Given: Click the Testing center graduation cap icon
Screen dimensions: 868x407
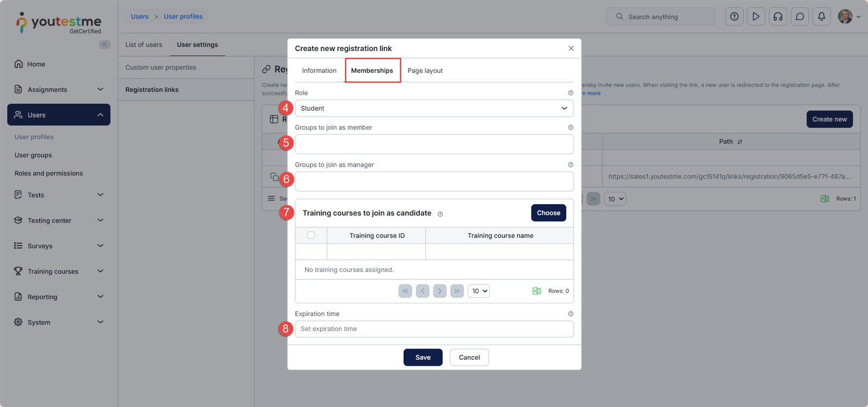Looking at the screenshot, I should coord(18,220).
